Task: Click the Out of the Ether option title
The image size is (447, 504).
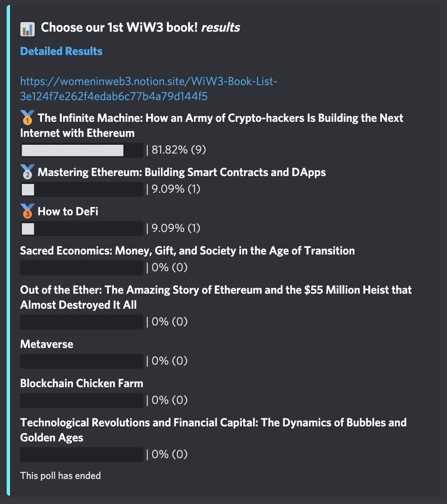Action: tap(216, 297)
